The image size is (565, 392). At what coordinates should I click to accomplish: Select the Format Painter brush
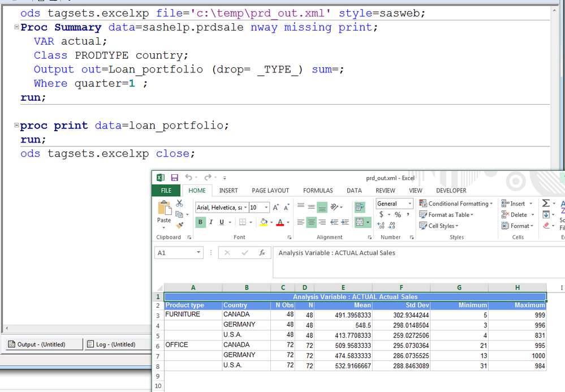179,226
